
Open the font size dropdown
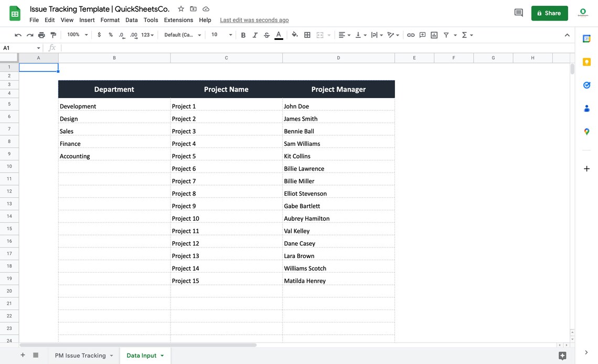pyautogui.click(x=221, y=35)
